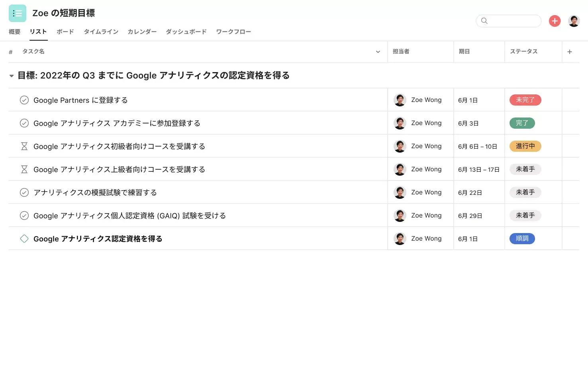Click the 担当者 column header
Viewport: 588px width, 392px height.
401,51
